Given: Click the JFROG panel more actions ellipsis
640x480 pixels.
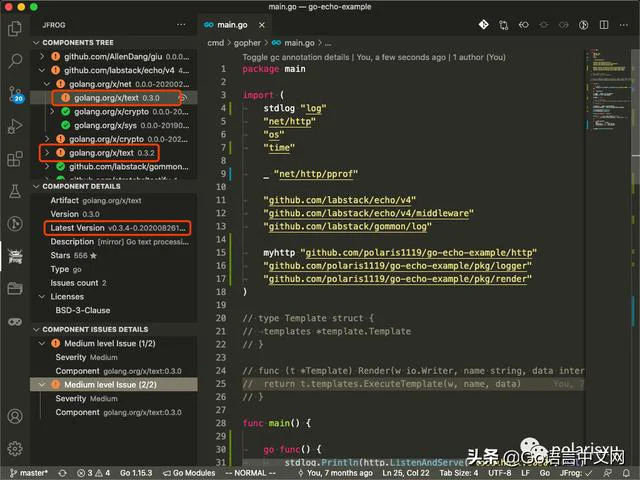Looking at the screenshot, I should pyautogui.click(x=181, y=25).
